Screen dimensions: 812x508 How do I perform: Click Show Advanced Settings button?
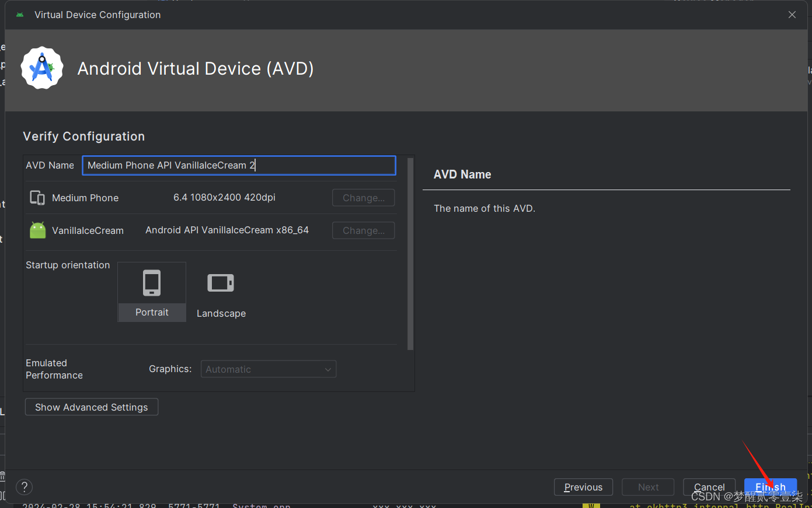tap(92, 407)
